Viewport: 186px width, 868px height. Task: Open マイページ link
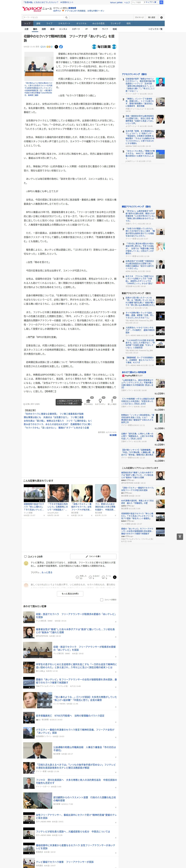tap(139, 18)
